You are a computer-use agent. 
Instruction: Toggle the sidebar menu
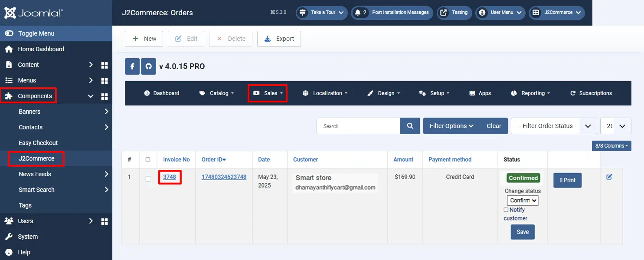(56, 33)
